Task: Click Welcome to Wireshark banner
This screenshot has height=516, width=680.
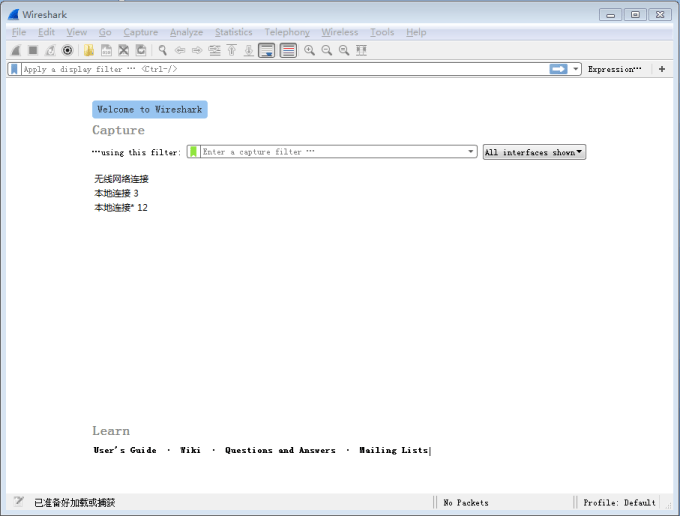Action: (150, 109)
